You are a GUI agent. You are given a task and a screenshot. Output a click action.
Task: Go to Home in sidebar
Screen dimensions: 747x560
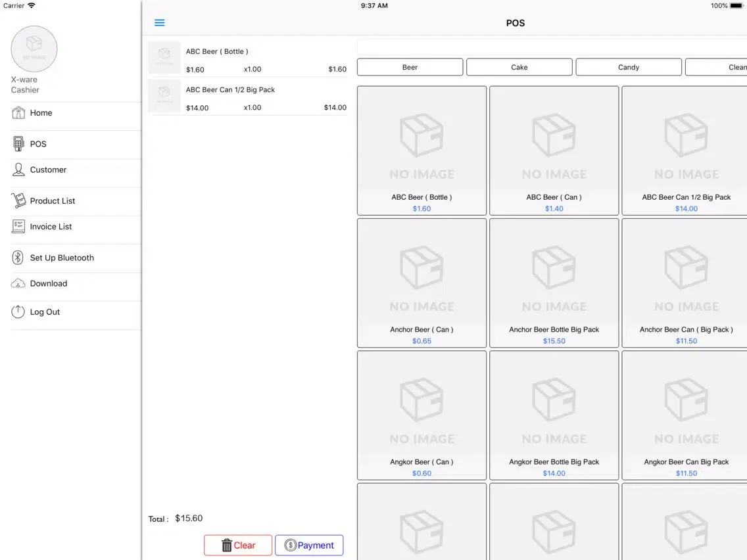click(76, 113)
